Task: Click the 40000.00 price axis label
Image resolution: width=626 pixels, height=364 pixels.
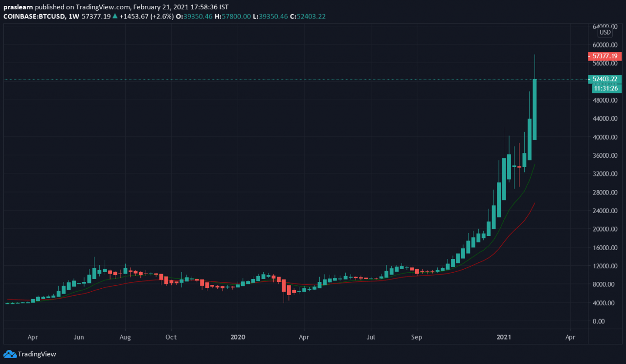Action: click(x=605, y=137)
